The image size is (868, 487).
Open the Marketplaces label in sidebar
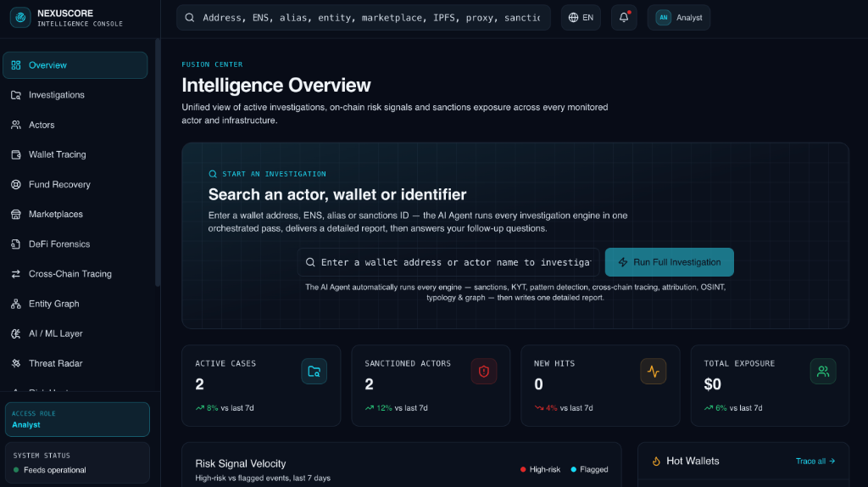point(56,215)
